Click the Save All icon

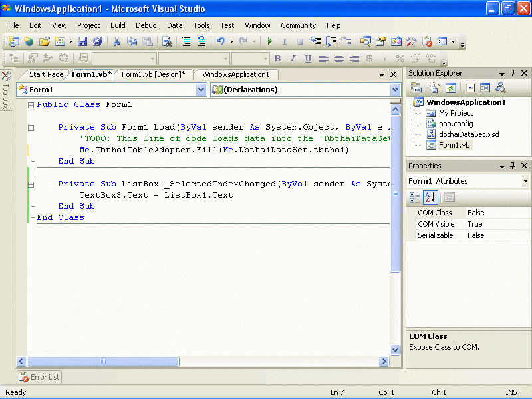98,41
